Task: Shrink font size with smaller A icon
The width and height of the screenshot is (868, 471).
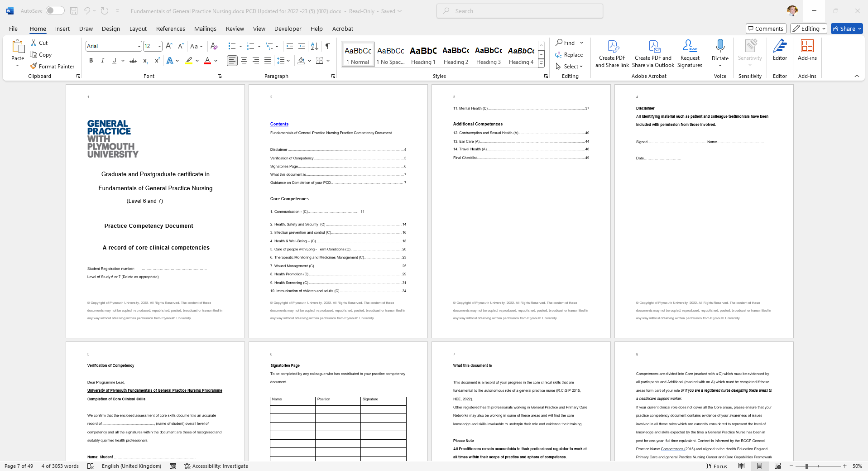Action: 180,46
